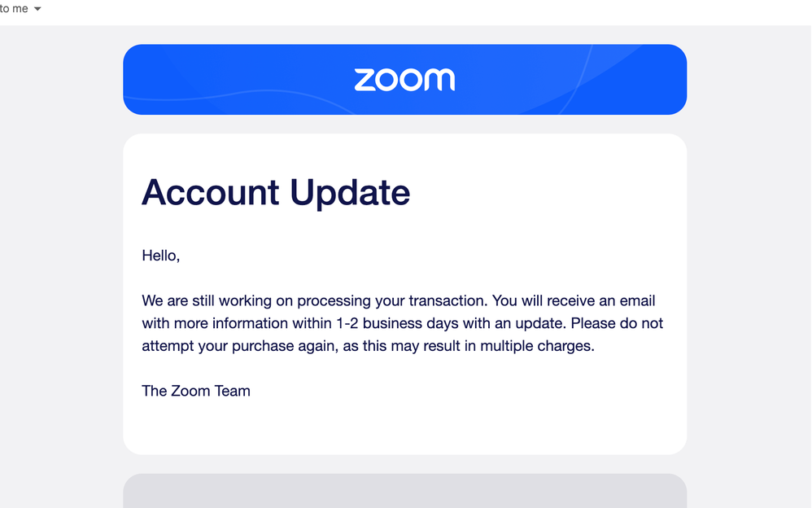
Task: Click "The Zoom Team" signature
Action: pos(196,391)
